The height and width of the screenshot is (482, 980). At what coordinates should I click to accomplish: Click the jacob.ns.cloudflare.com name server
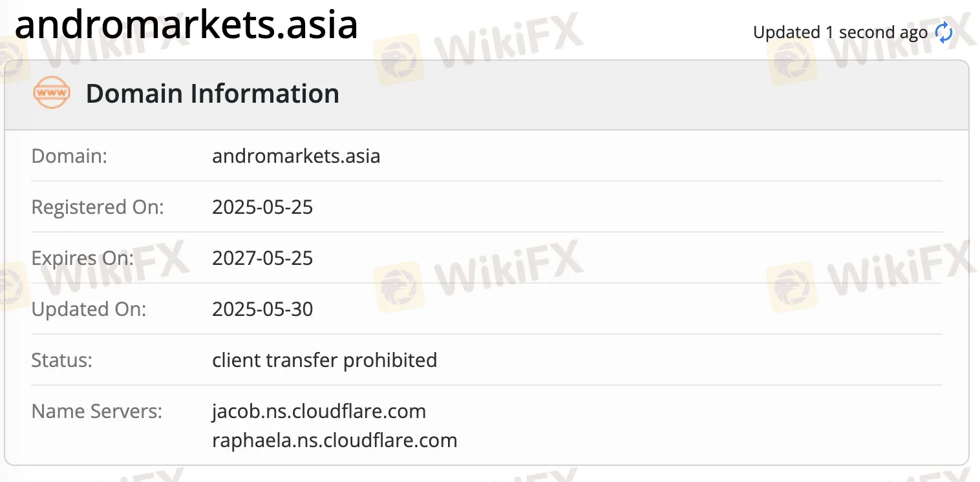[319, 411]
